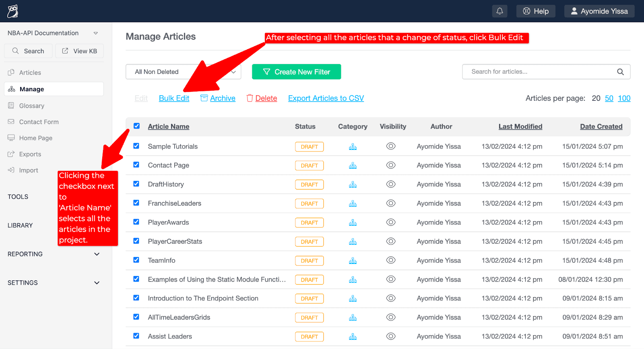Uncheck the Contact Page checkbox
Screen dimensions: 644x349
coord(136,165)
